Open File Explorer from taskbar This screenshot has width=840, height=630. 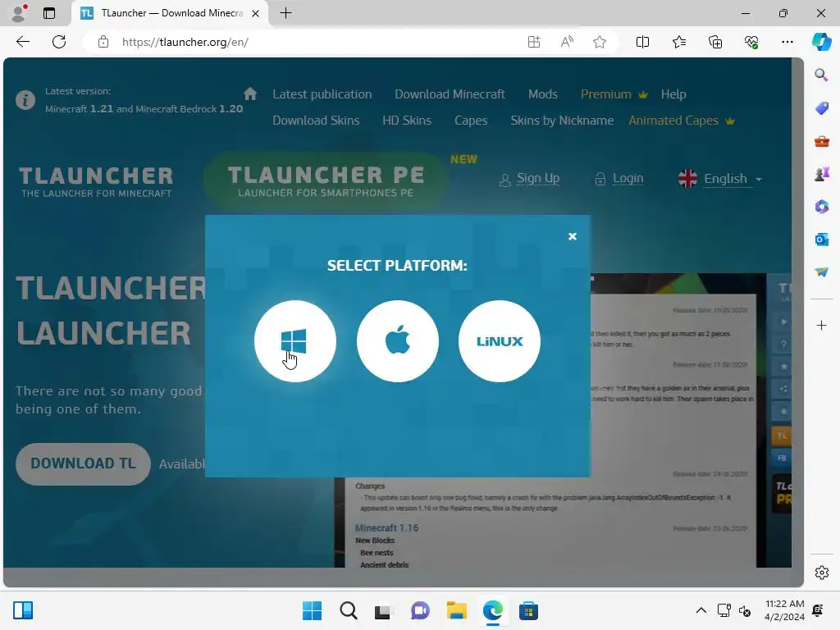pos(456,610)
